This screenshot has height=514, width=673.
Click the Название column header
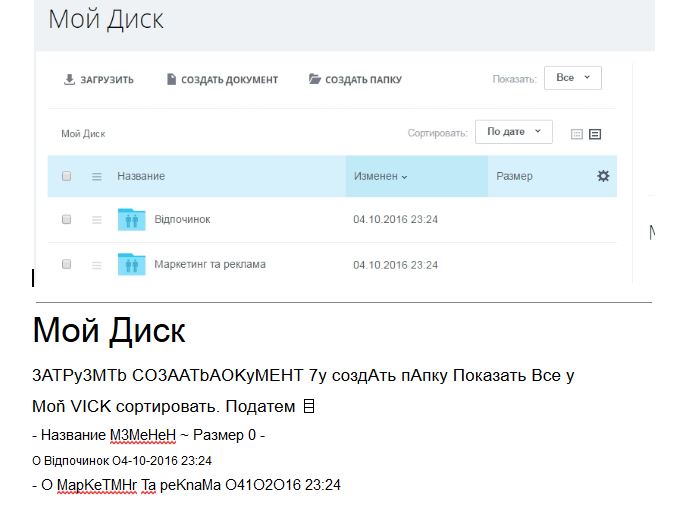(x=141, y=176)
